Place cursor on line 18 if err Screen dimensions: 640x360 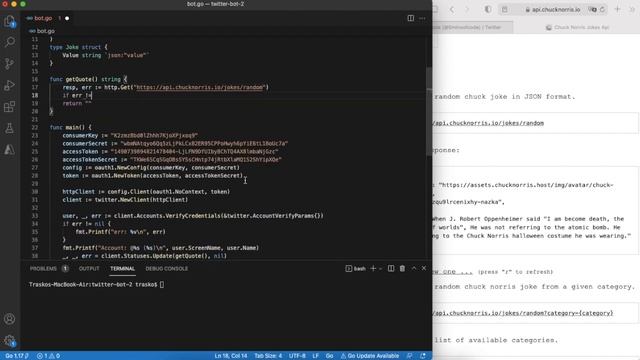click(77, 96)
